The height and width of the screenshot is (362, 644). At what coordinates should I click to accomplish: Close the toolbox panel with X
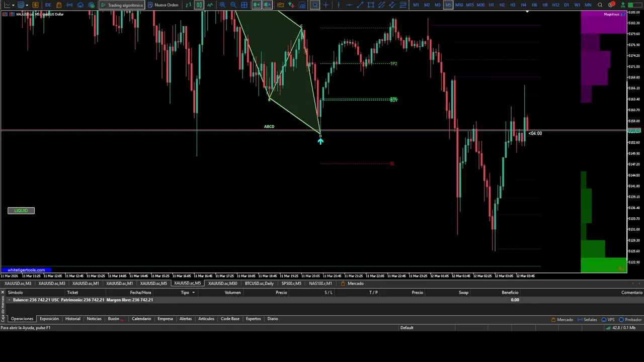(x=3, y=292)
